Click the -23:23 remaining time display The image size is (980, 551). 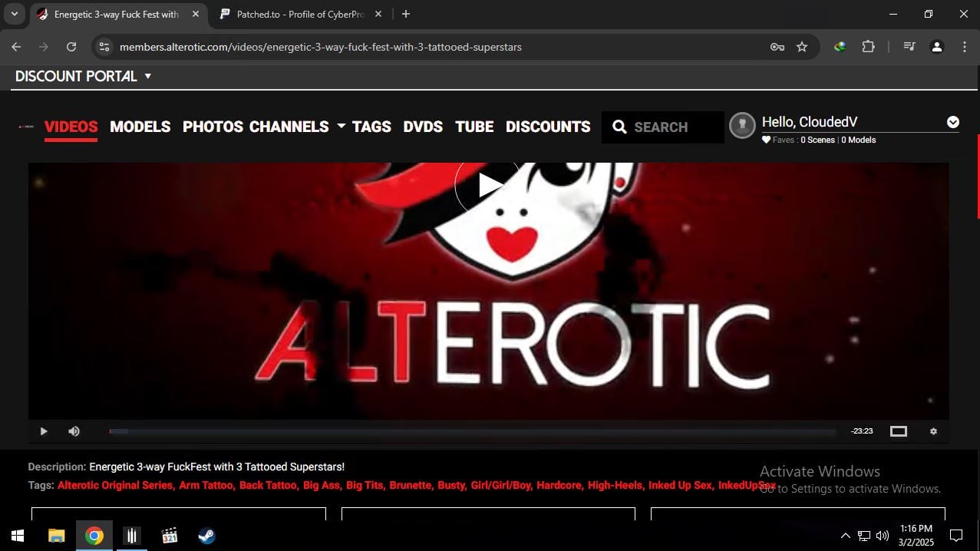tap(862, 431)
